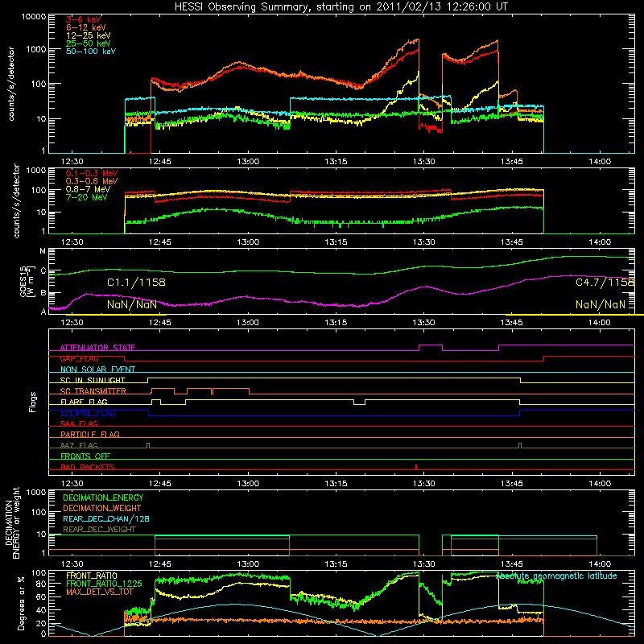
Task: Click the DECIMATION_WEIGHT legend label
Action: click(102, 509)
